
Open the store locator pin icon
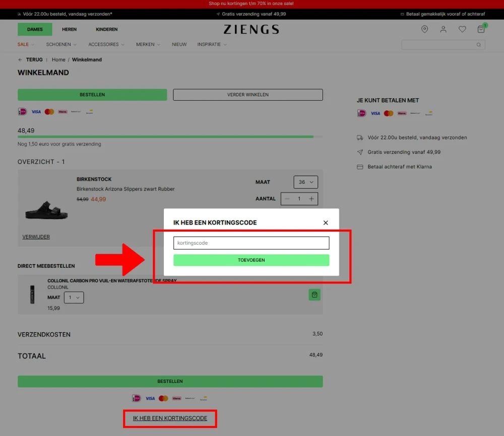(424, 29)
